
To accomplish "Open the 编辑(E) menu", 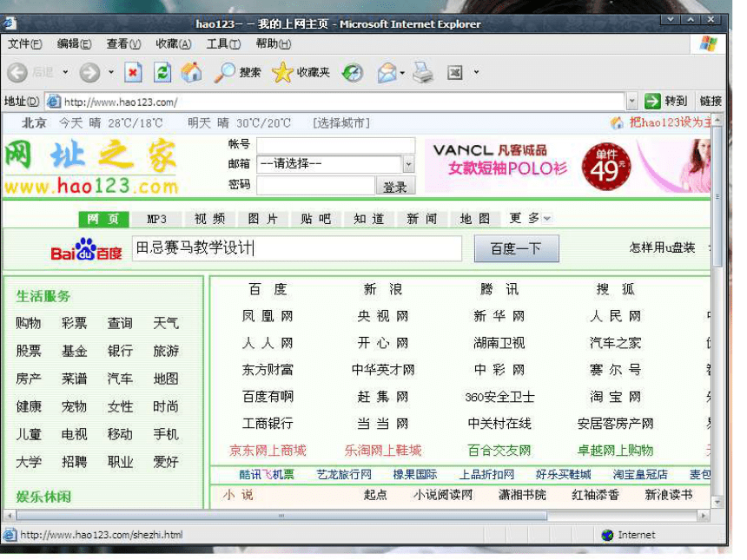I will (74, 43).
